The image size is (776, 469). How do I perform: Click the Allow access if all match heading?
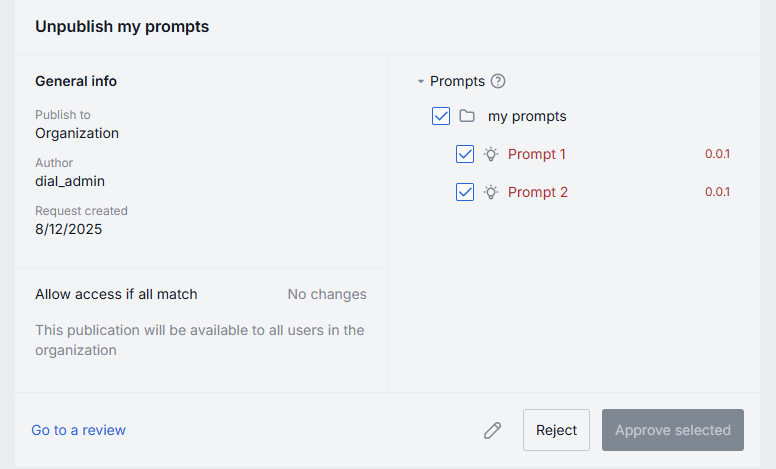pos(116,294)
